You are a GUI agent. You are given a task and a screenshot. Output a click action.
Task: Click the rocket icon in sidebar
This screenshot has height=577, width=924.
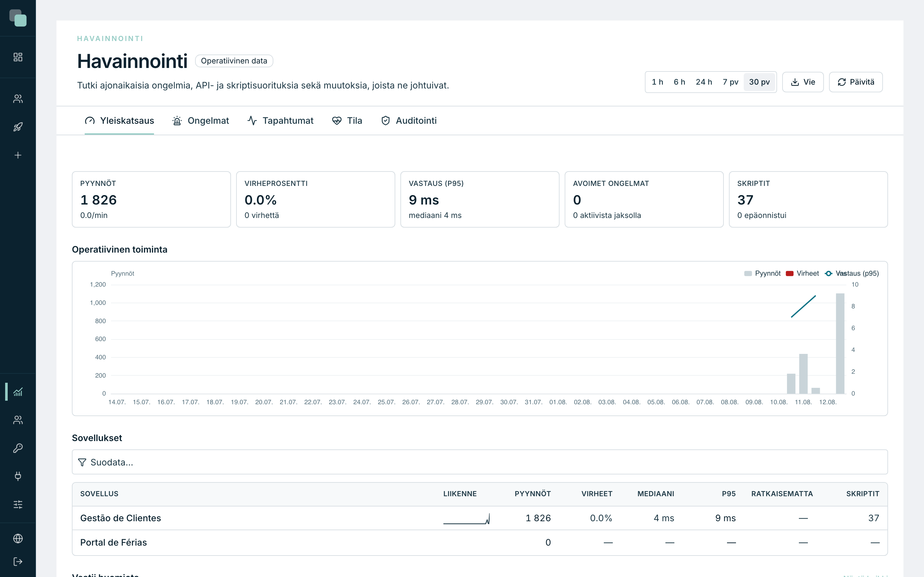[x=18, y=127]
